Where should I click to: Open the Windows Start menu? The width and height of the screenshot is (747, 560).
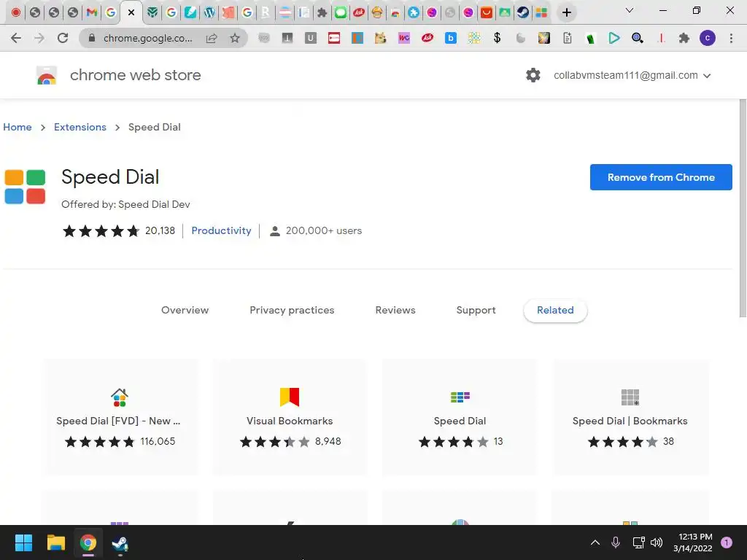pos(23,542)
